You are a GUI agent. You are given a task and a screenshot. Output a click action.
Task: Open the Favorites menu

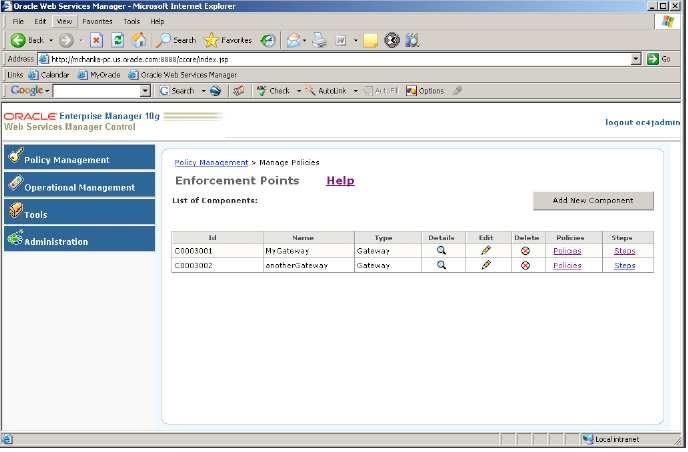pos(97,21)
